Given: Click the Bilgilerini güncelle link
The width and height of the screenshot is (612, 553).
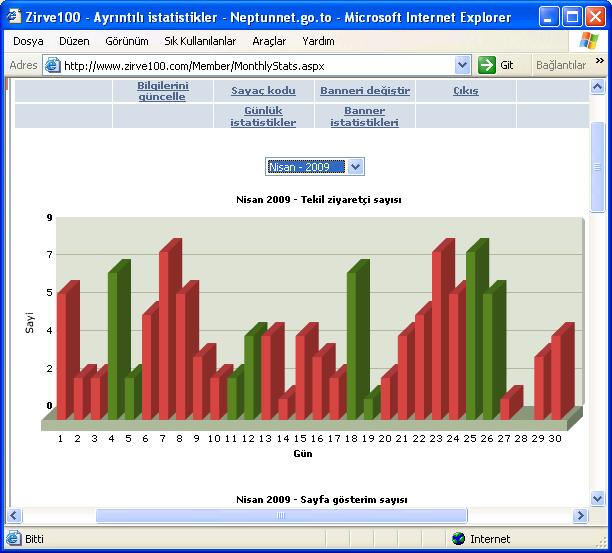Looking at the screenshot, I should click(162, 91).
